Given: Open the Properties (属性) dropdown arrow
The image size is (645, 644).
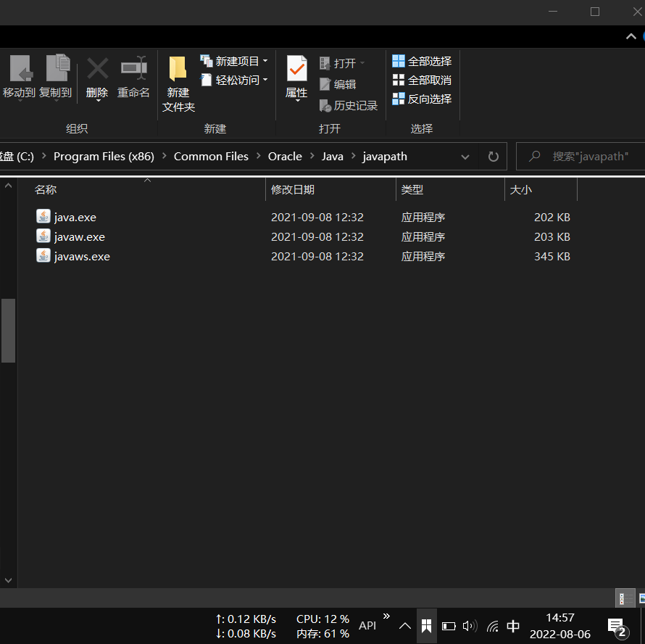Looking at the screenshot, I should (x=297, y=101).
